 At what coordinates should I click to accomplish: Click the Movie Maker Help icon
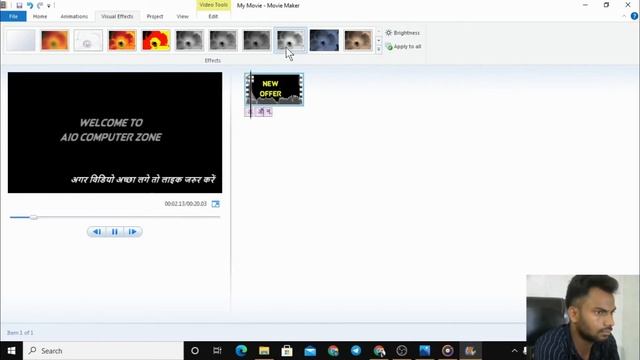click(x=634, y=16)
